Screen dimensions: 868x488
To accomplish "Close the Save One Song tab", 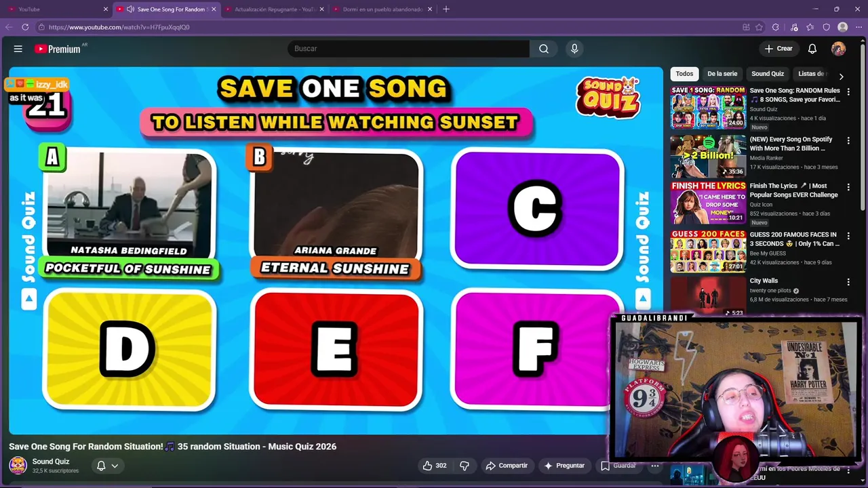I will coord(214,9).
